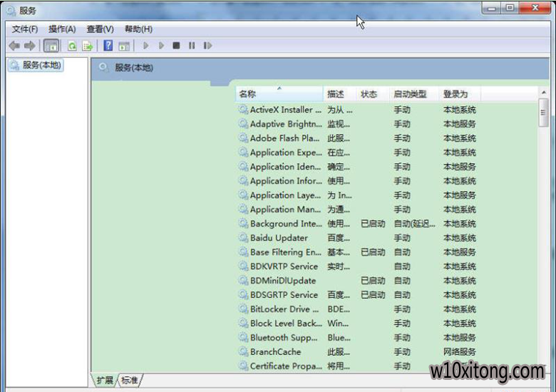This screenshot has height=392, width=556.
Task: Toggle the console tree pane icon
Action: tap(51, 46)
